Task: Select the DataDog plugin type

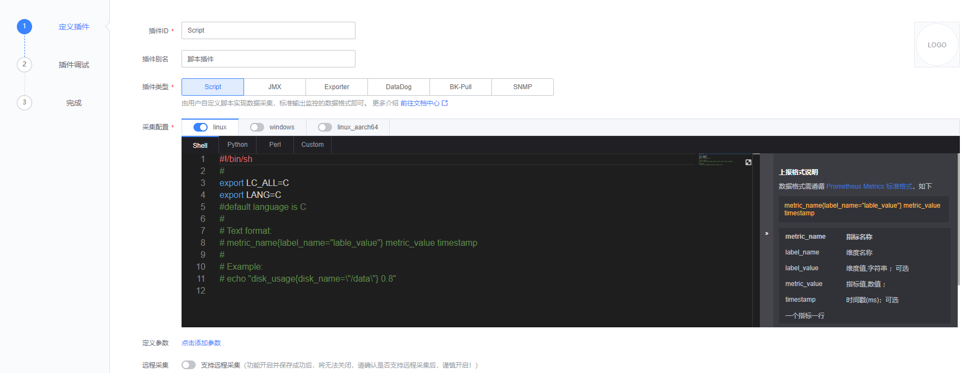Action: (398, 87)
